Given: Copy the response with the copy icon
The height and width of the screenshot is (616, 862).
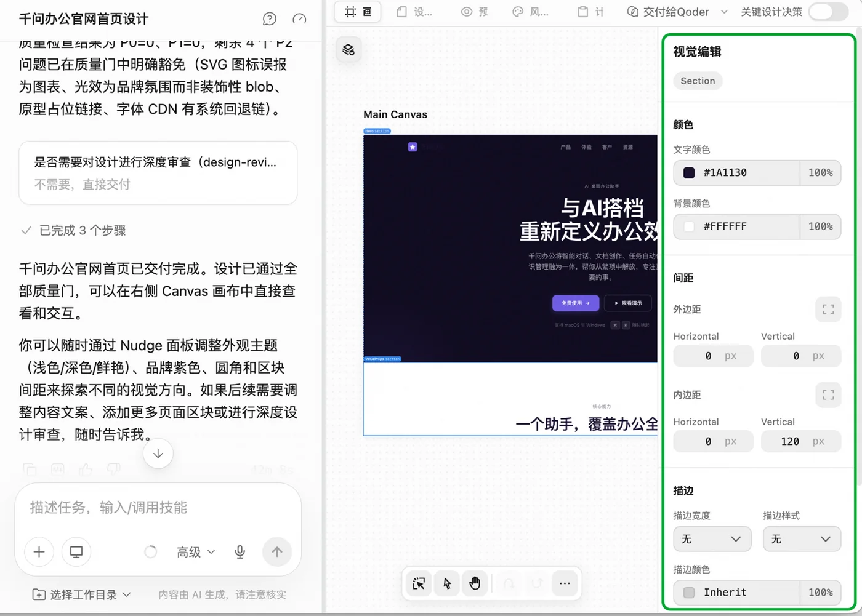Looking at the screenshot, I should tap(30, 470).
